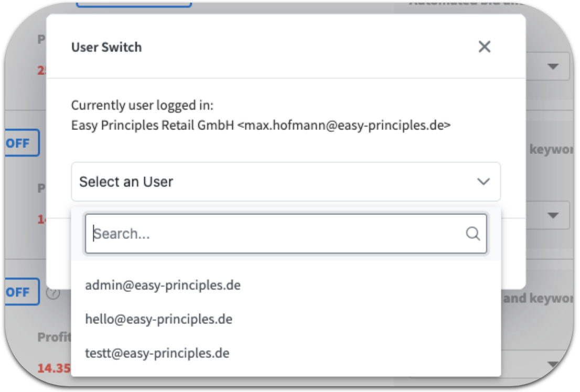Select hello@easy-principles.de from the list
This screenshot has height=392, width=580.
click(x=159, y=319)
